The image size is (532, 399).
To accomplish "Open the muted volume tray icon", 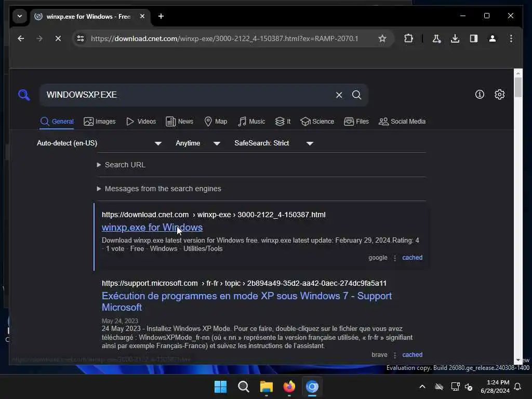I will tap(469, 387).
